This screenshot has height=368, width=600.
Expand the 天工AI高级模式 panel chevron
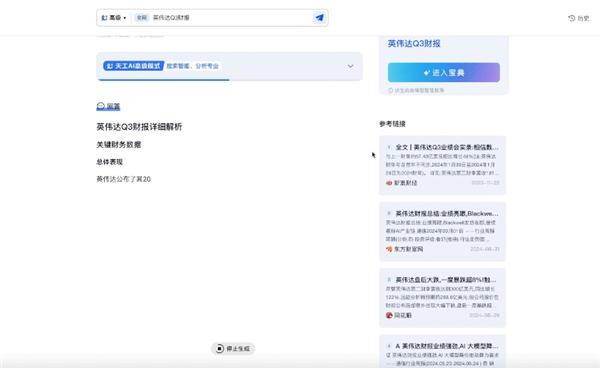point(350,66)
